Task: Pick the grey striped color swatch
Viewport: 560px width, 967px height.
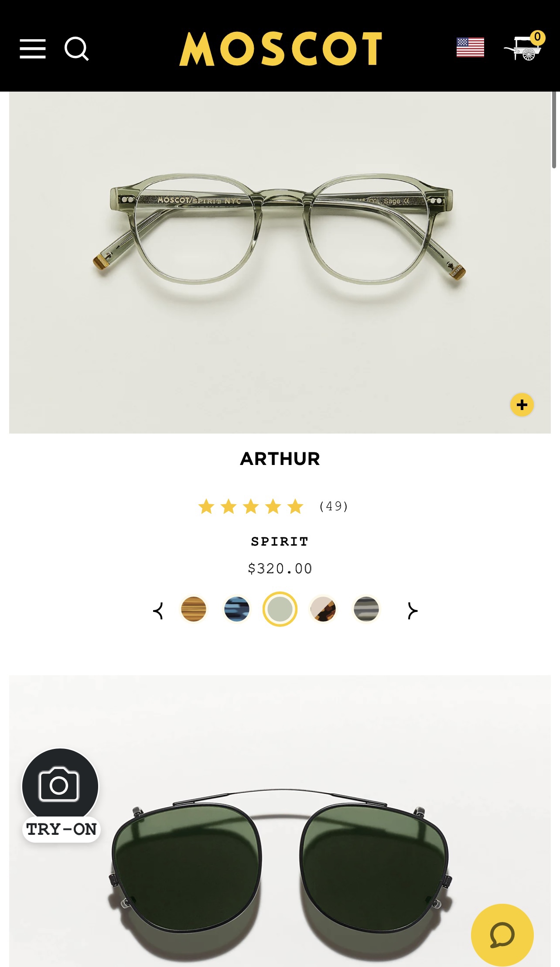Action: pos(366,609)
